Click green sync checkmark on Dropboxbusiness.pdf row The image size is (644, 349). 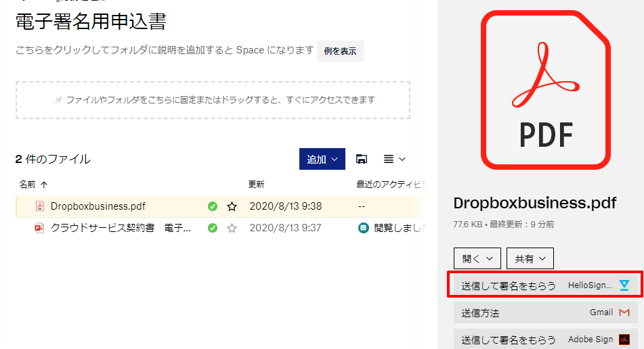point(213,206)
